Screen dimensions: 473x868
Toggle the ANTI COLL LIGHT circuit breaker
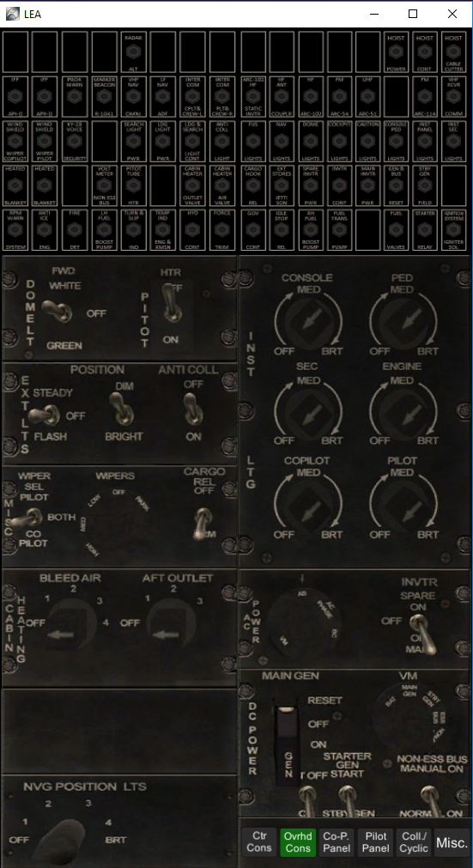coord(222,141)
